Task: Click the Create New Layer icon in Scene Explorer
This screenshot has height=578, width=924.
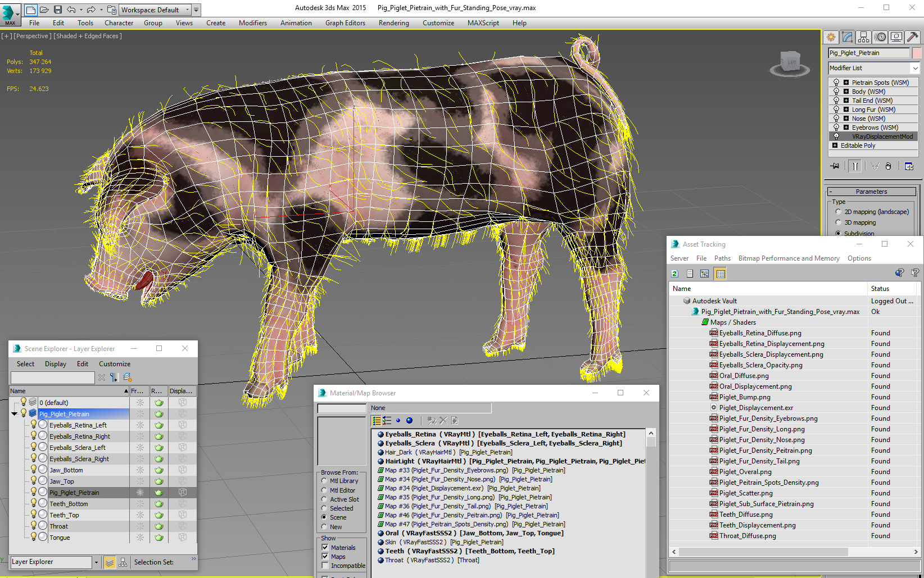Action: click(x=128, y=377)
